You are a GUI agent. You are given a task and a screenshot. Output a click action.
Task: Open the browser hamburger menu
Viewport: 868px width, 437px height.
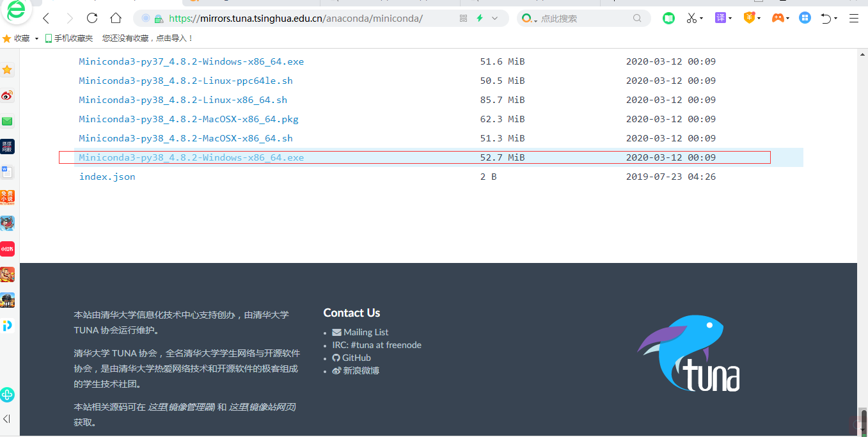click(854, 19)
